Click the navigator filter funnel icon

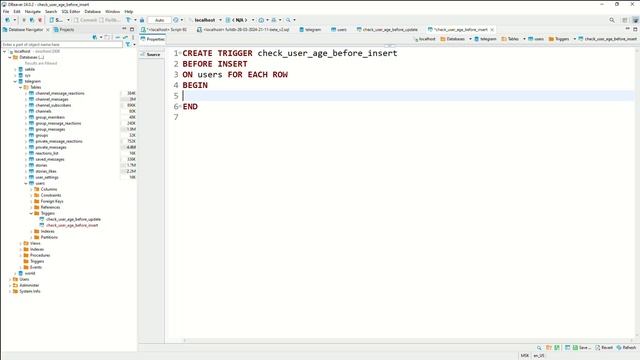coord(128,44)
